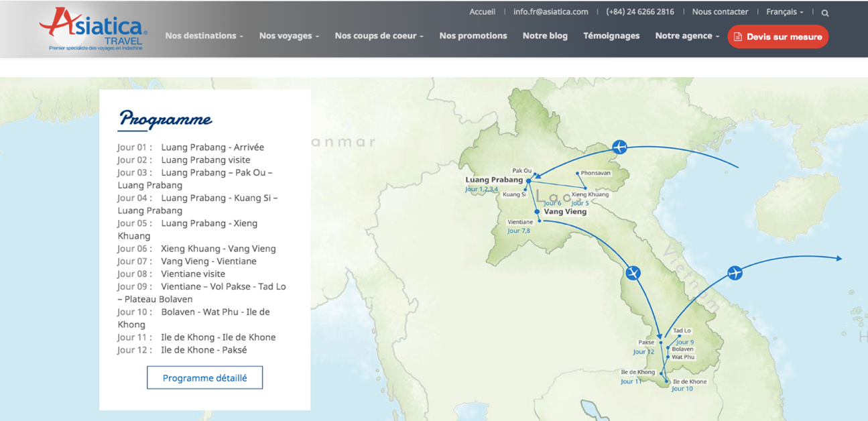This screenshot has width=868, height=421.
Task: Expand the Notre agence dropdown
Action: (686, 36)
